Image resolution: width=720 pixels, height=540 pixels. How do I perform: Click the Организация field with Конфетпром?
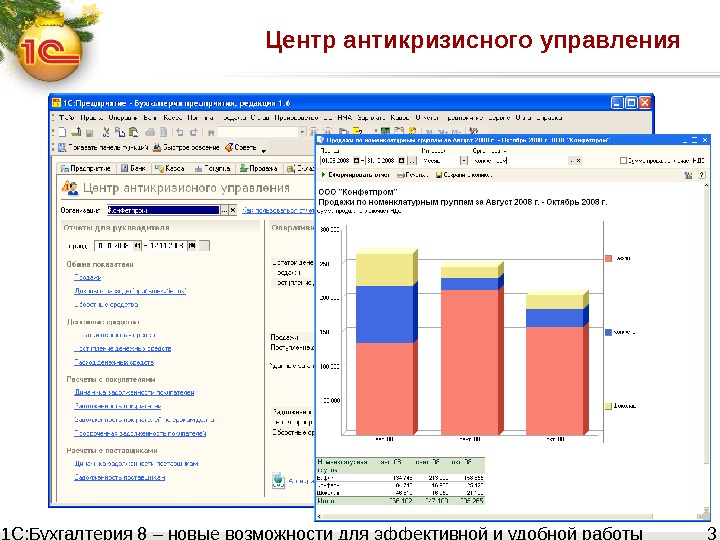point(163,210)
